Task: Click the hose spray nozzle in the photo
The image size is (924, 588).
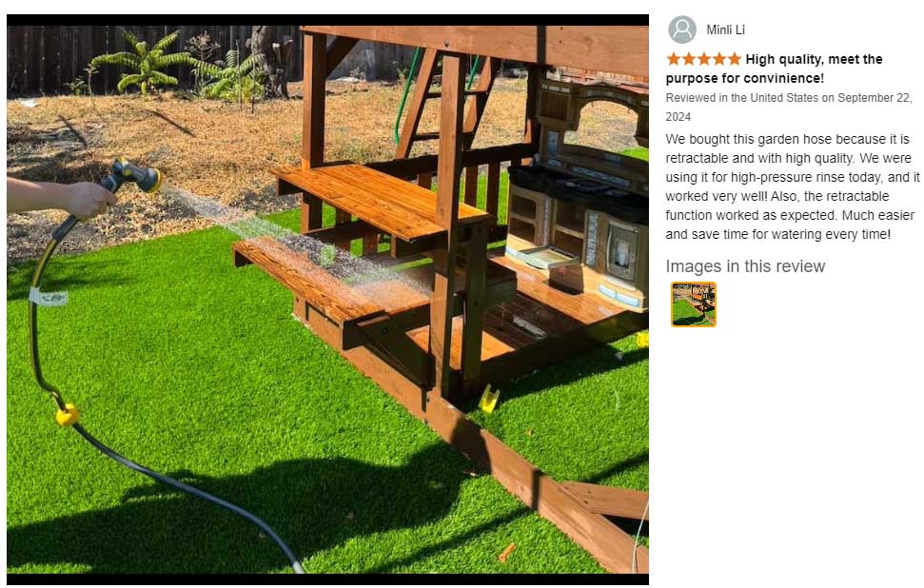Action: pyautogui.click(x=136, y=176)
